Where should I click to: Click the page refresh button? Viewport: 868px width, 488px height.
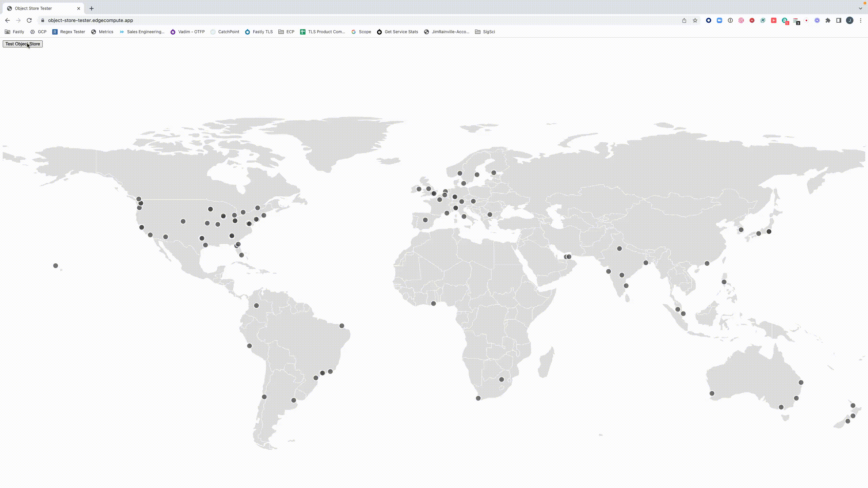(28, 20)
